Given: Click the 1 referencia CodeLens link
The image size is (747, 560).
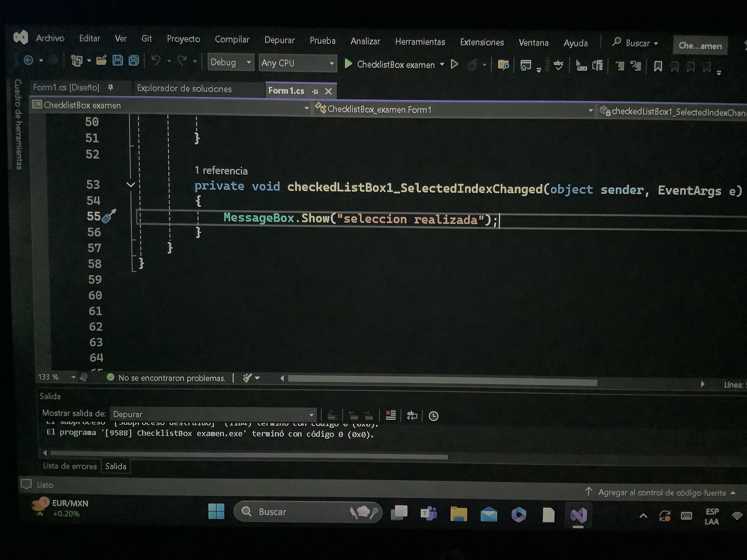Looking at the screenshot, I should (x=221, y=171).
